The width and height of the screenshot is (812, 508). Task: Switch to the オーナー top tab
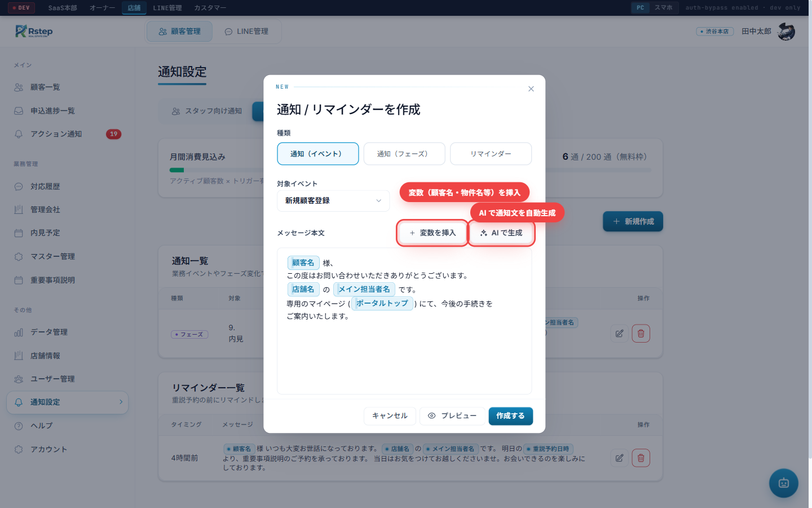(102, 8)
